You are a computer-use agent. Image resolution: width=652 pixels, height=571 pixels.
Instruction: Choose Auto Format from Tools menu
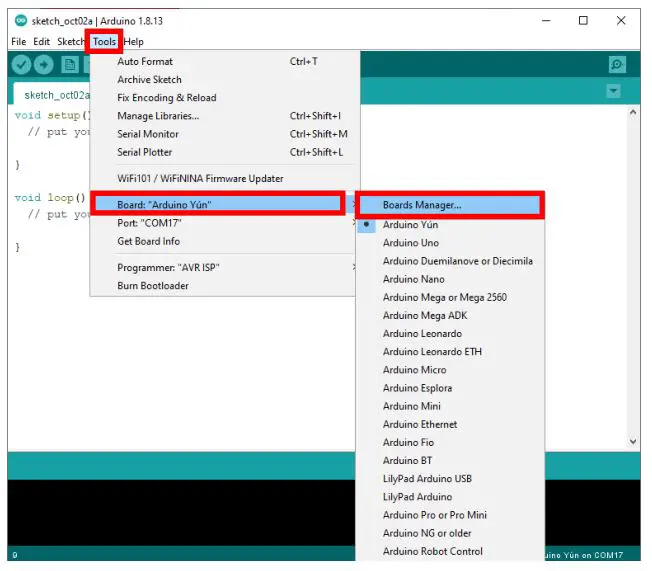(x=225, y=62)
